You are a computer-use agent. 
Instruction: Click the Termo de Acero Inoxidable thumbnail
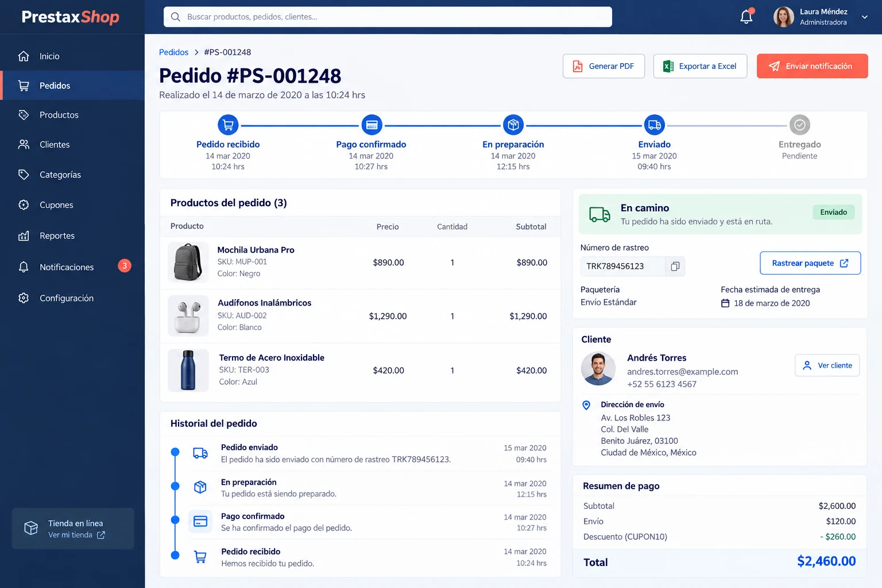(x=188, y=371)
